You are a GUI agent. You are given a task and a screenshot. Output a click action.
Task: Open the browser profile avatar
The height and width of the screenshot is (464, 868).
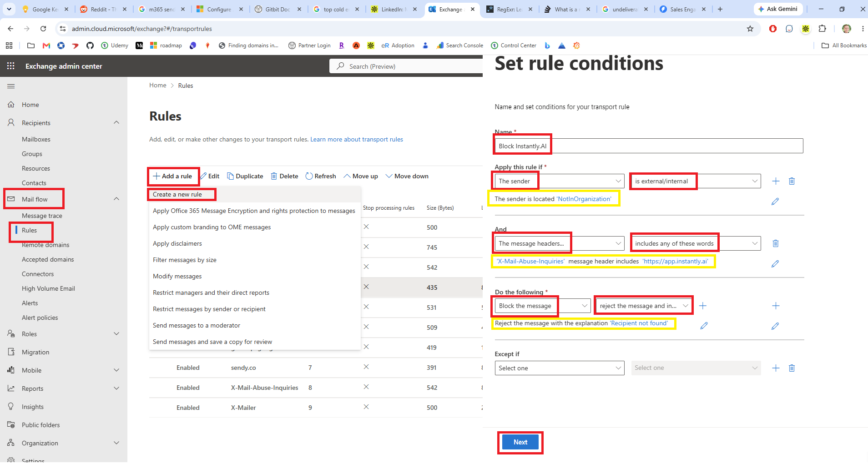pos(847,29)
